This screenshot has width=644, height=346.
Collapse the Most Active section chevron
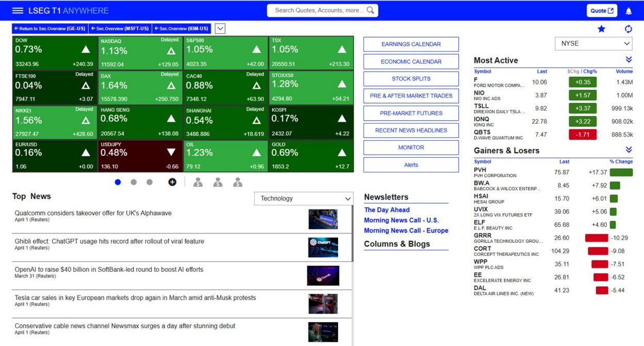click(x=629, y=60)
